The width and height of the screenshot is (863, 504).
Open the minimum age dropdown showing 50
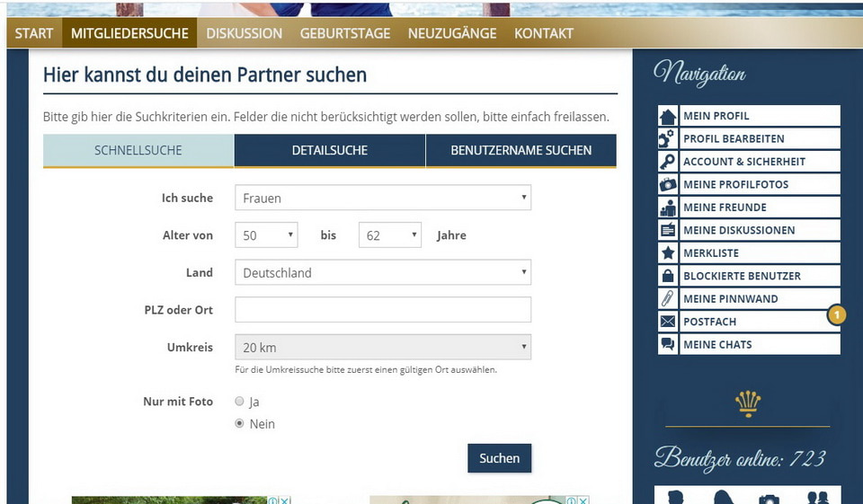coord(266,235)
